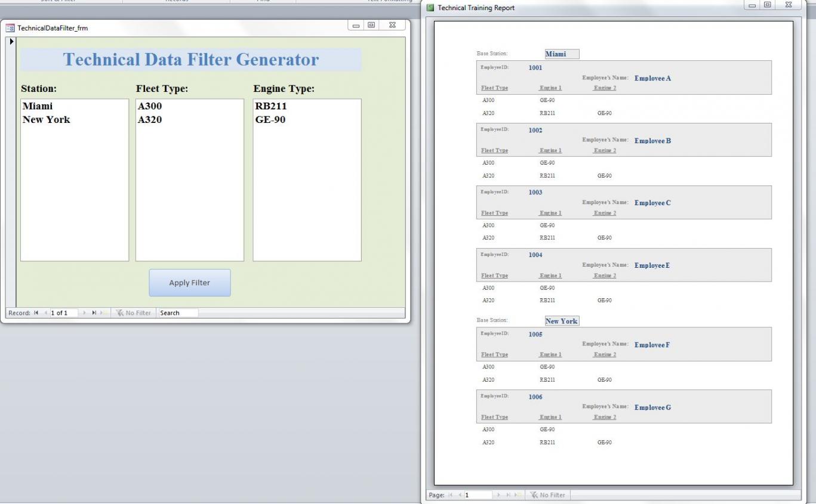Click employee ID 1002 in the report
Image resolution: width=816 pixels, height=504 pixels.
coord(535,130)
